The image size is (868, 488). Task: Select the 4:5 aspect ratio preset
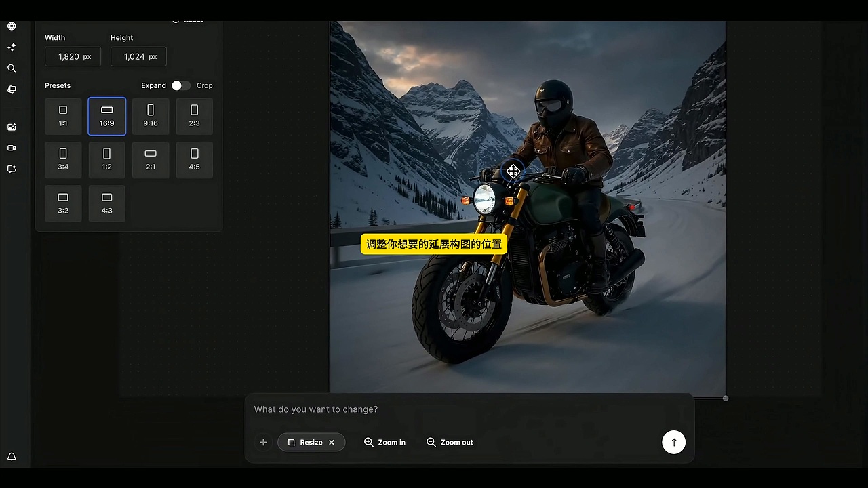point(195,160)
